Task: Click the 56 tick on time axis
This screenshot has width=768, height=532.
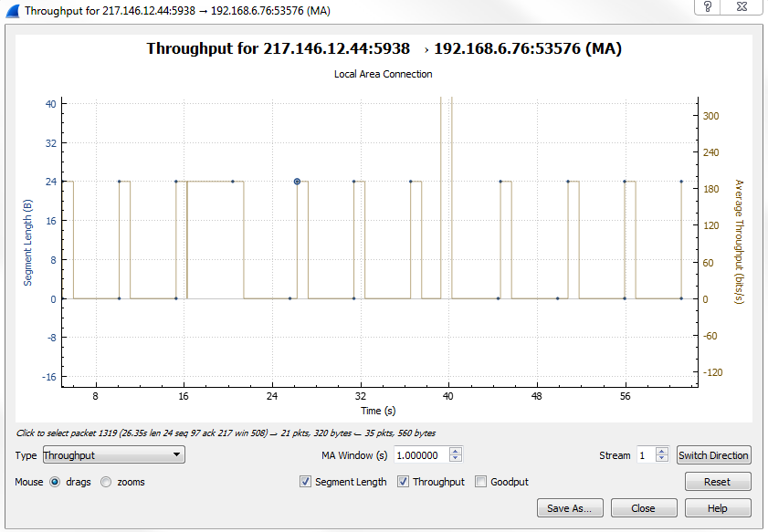Action: pos(625,396)
